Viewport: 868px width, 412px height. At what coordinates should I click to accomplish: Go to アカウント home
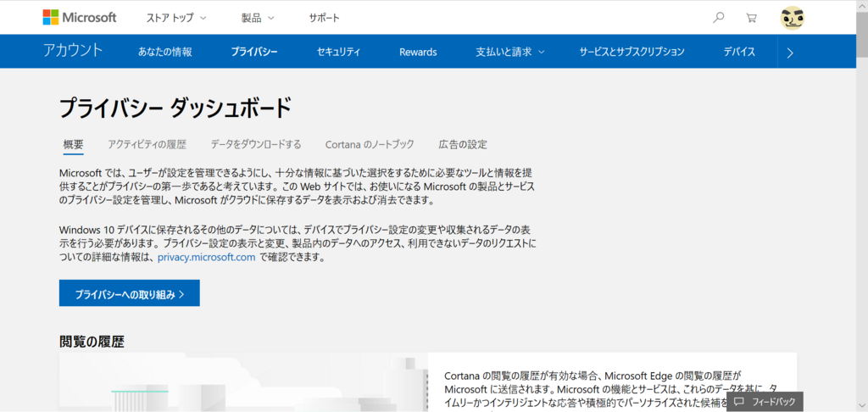pyautogui.click(x=73, y=50)
